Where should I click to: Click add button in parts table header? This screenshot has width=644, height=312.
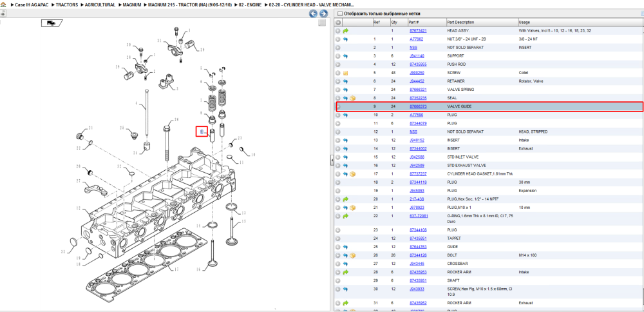pos(338,22)
